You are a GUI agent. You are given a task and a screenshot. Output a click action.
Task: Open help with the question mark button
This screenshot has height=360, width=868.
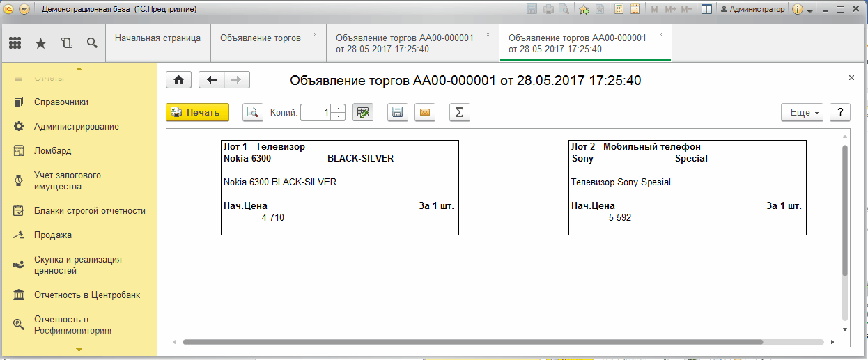841,112
